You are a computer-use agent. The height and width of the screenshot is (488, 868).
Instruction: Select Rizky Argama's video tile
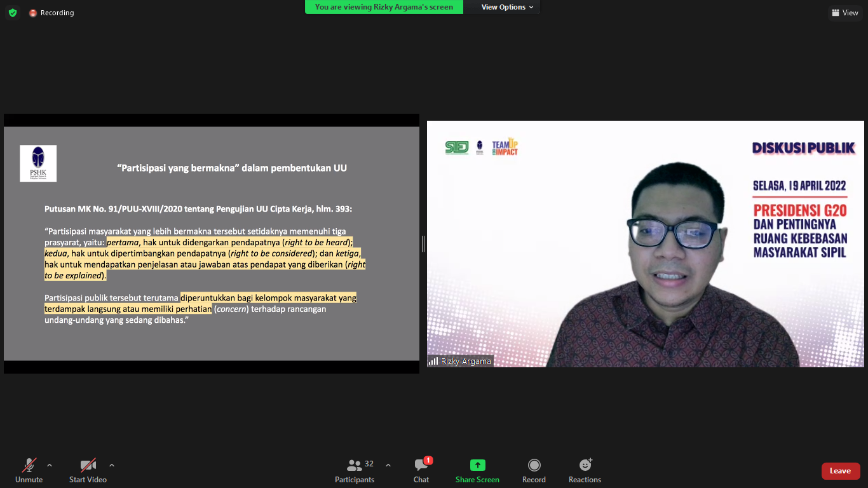[645, 243]
